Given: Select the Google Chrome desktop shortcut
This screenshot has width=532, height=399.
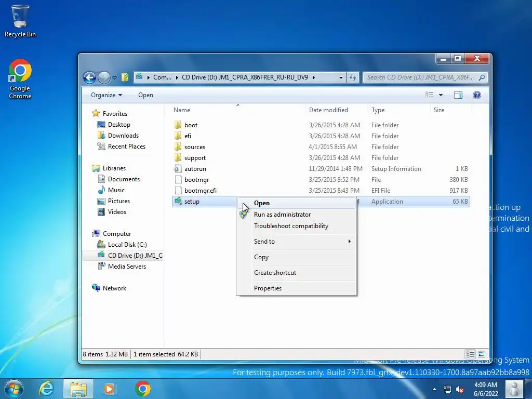Looking at the screenshot, I should [20, 79].
